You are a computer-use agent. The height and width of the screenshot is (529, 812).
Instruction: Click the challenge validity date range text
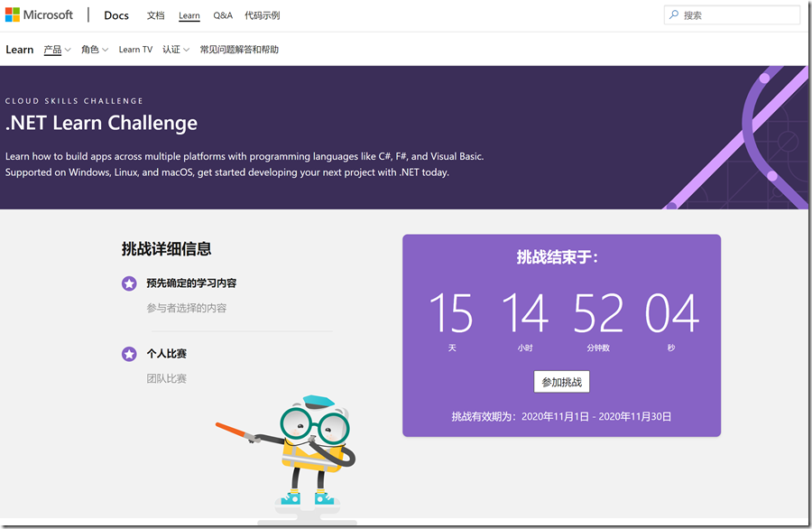561,416
